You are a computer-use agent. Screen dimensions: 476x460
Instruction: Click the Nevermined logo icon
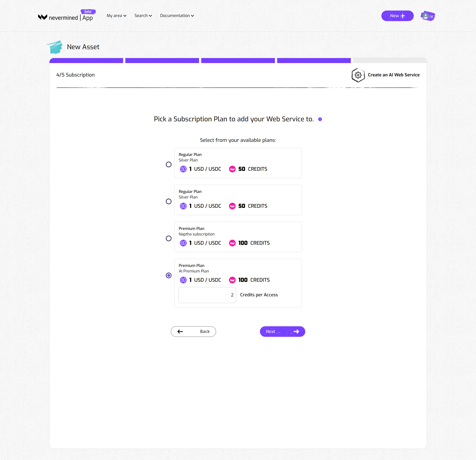tap(43, 17)
